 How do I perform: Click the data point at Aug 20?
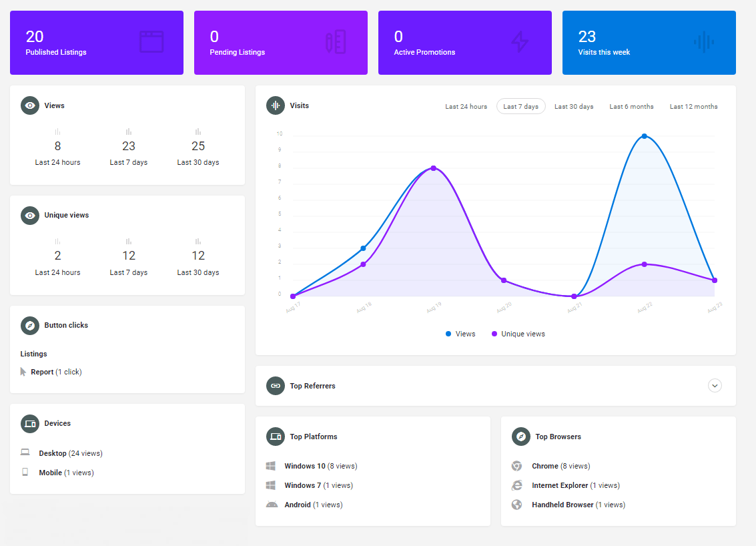pyautogui.click(x=504, y=280)
